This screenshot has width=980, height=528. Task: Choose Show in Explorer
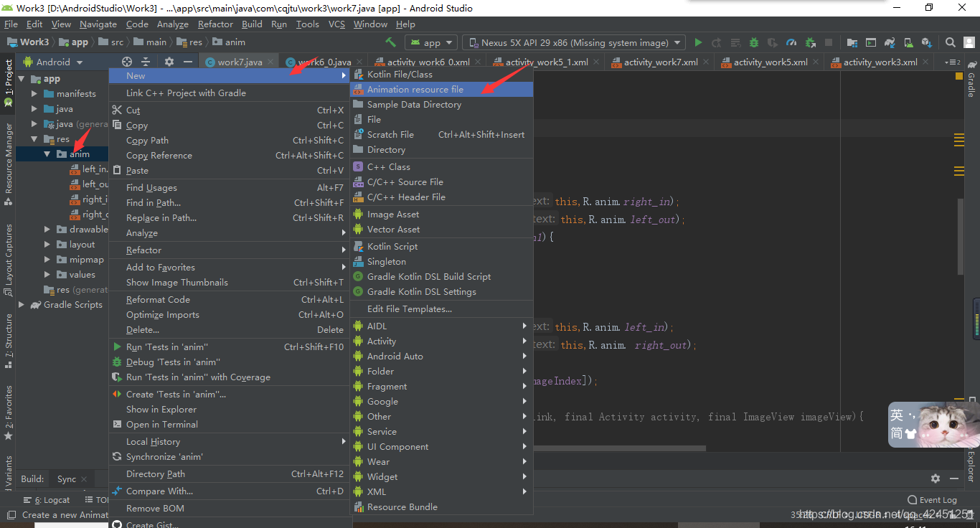pos(228,409)
